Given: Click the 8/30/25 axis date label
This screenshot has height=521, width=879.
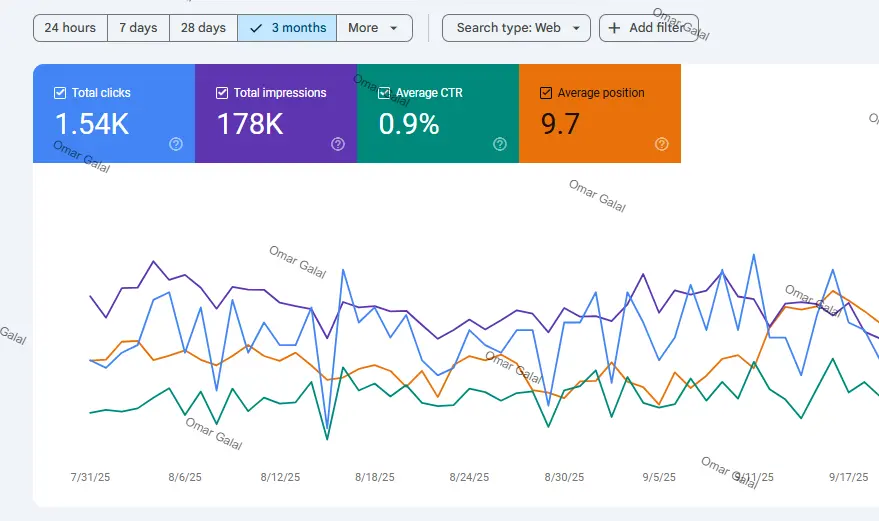Looking at the screenshot, I should point(564,477).
